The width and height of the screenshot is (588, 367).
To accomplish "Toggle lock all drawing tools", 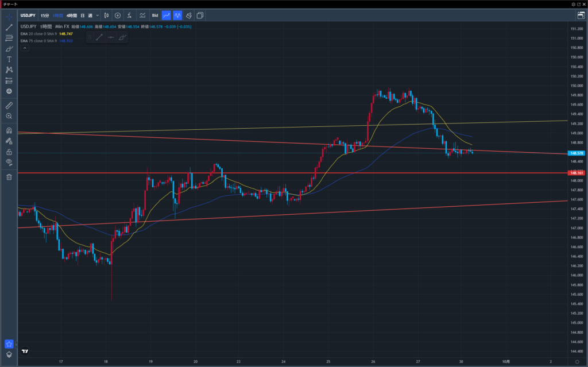I will point(9,152).
